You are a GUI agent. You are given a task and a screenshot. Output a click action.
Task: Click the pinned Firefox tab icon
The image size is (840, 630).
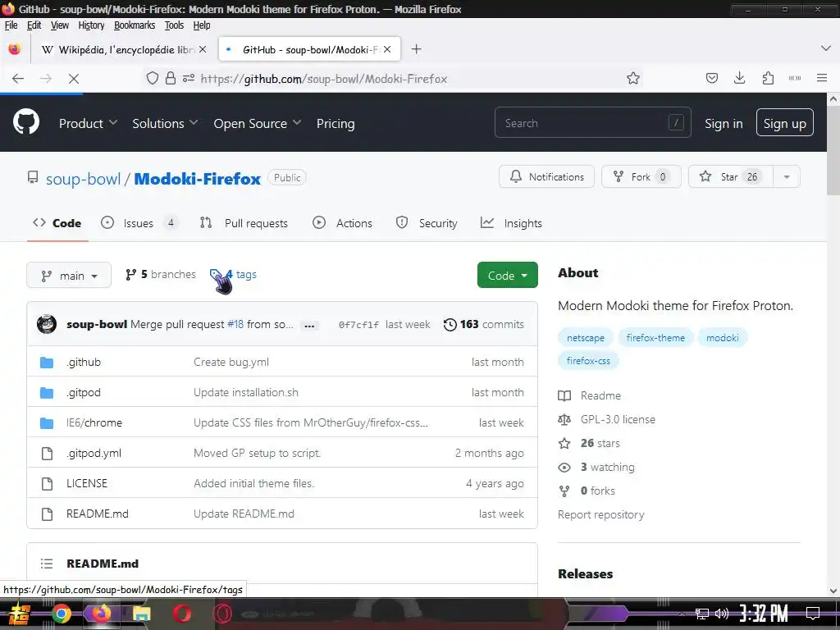[x=15, y=49]
